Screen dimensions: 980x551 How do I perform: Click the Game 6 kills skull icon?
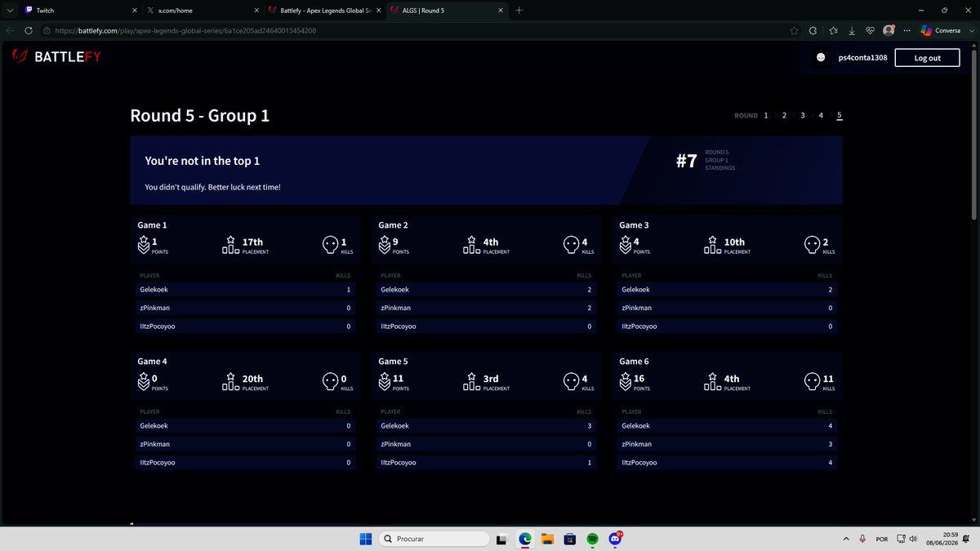pyautogui.click(x=812, y=381)
